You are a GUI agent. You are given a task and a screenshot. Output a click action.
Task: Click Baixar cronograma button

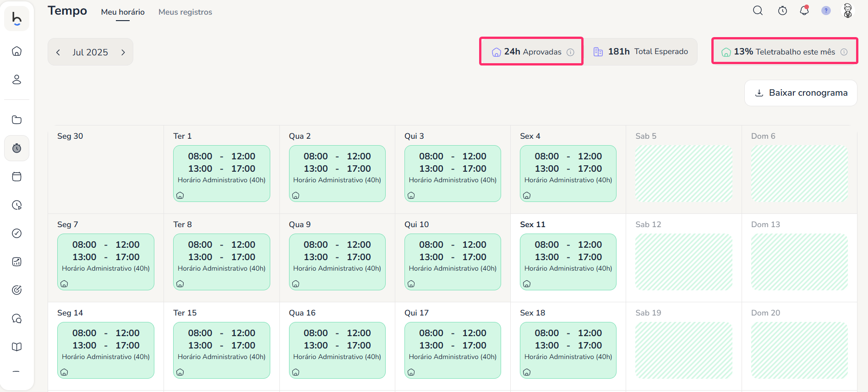(x=801, y=93)
